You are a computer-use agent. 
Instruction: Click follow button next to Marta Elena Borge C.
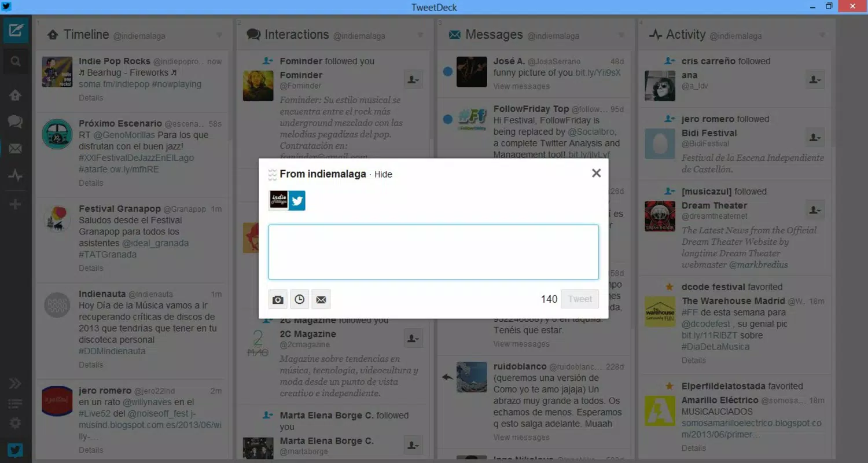tap(413, 445)
